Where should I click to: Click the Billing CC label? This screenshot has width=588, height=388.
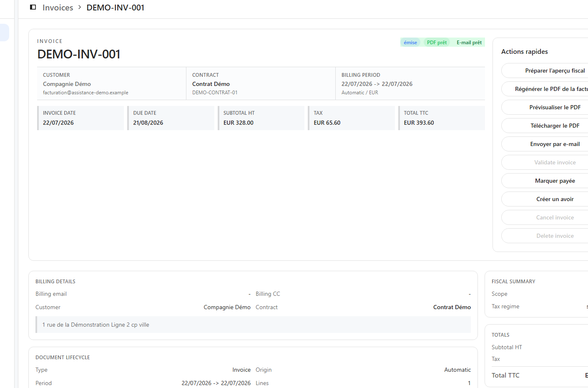268,294
